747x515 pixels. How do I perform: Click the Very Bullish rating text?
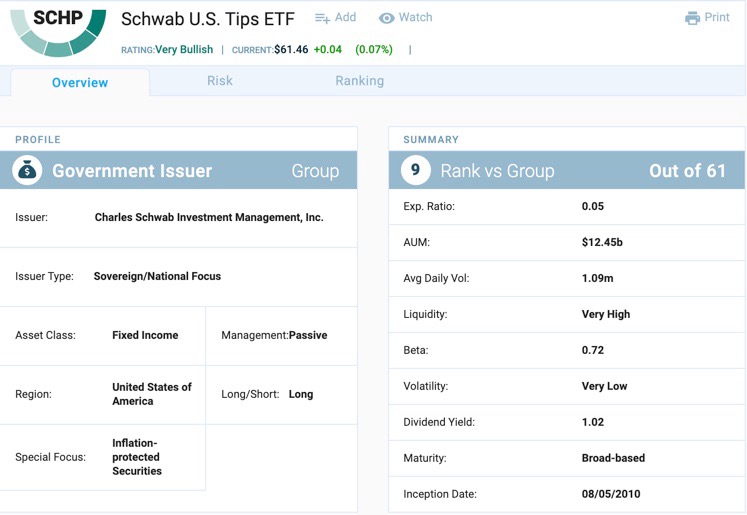pyautogui.click(x=184, y=49)
